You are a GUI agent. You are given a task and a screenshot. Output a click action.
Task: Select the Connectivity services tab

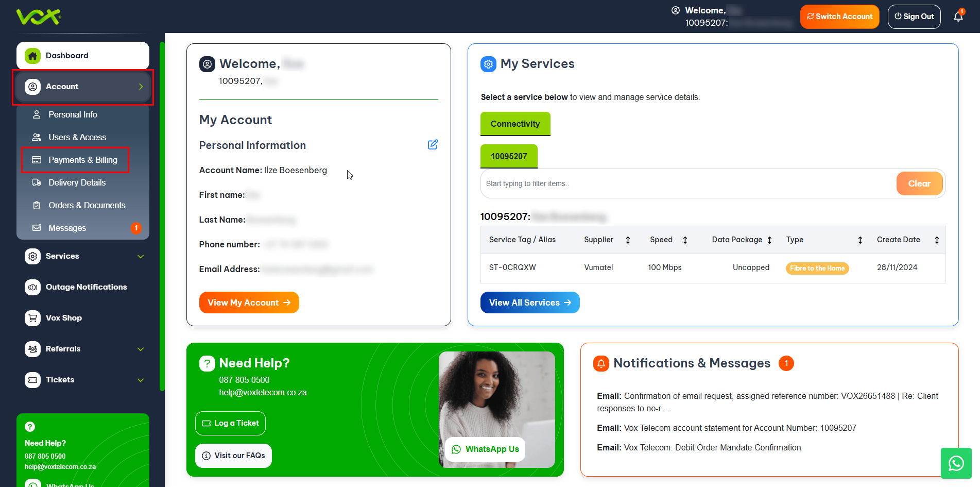pos(515,124)
